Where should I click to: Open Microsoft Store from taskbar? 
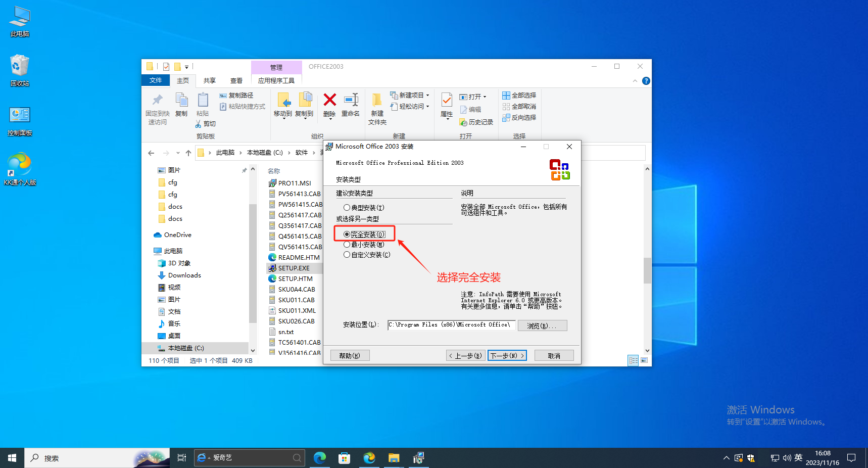point(345,458)
